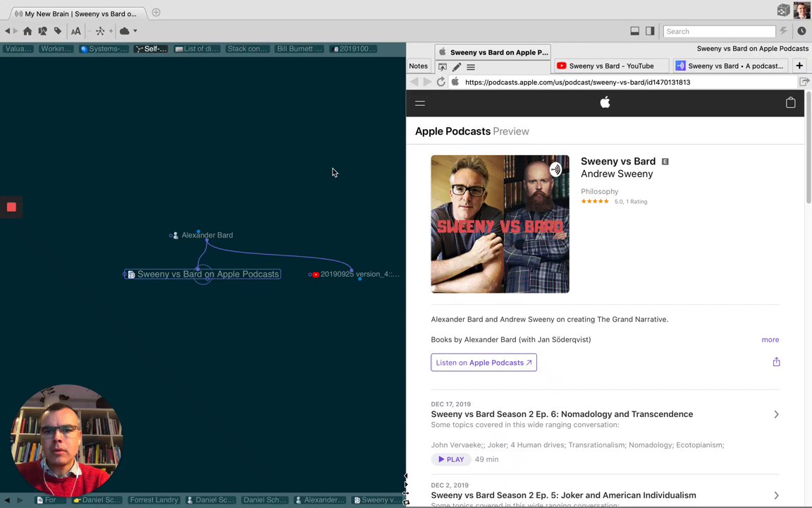
Task: Open the pinned thought Bill Burnett
Action: (x=300, y=49)
